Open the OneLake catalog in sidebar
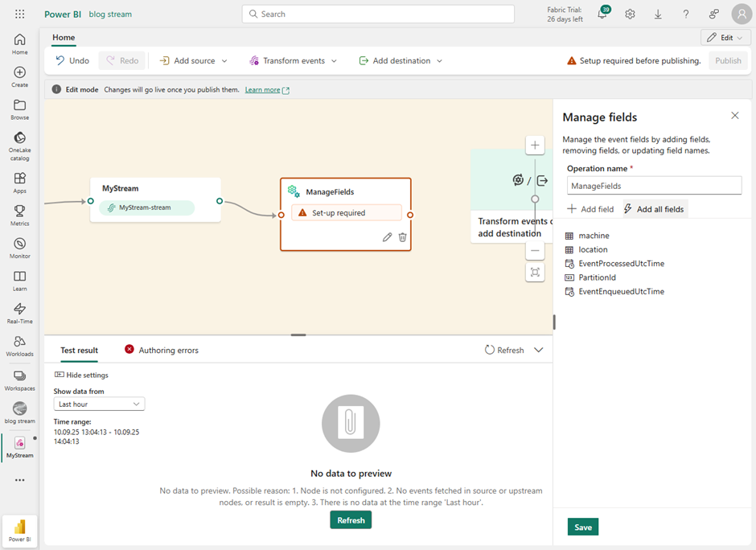756x550 pixels. point(19,143)
